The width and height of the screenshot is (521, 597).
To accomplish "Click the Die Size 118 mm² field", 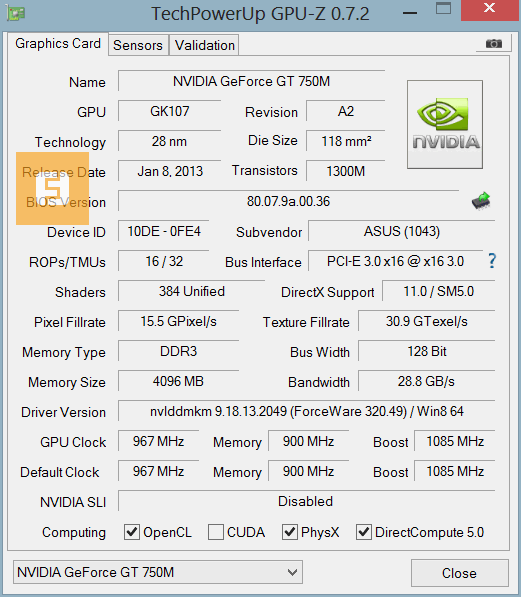I will [x=345, y=141].
